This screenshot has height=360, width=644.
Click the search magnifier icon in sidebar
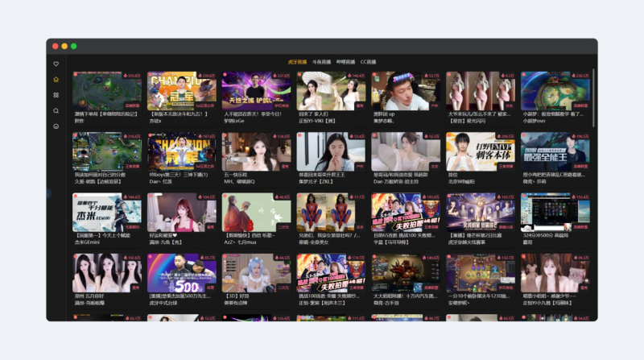pyautogui.click(x=56, y=110)
